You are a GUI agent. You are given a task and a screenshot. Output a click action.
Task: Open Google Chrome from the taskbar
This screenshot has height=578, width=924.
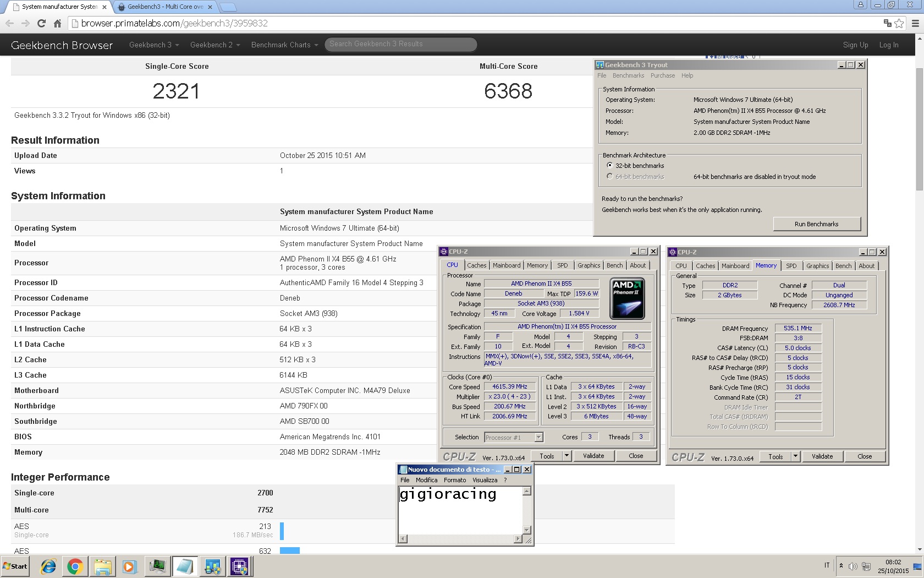(x=75, y=566)
